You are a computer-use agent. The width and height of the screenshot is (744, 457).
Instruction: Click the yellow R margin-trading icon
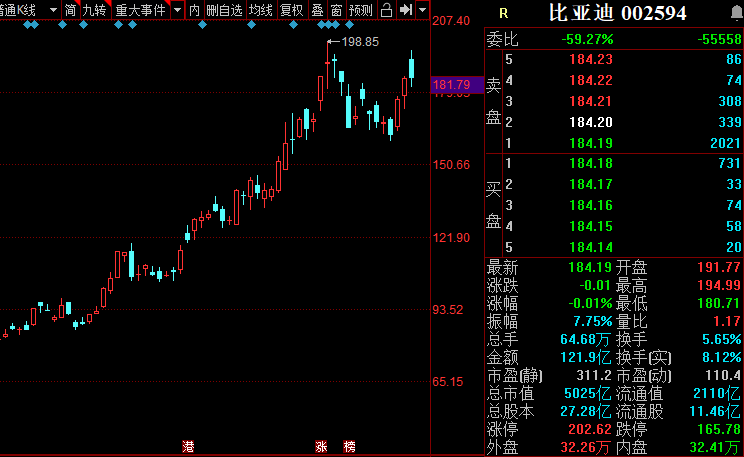click(x=503, y=14)
